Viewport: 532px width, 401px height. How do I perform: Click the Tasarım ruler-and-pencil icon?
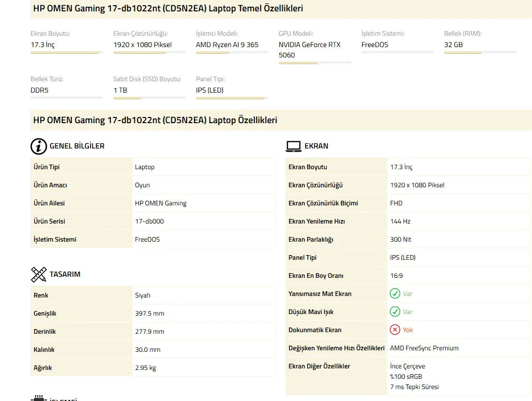click(39, 275)
